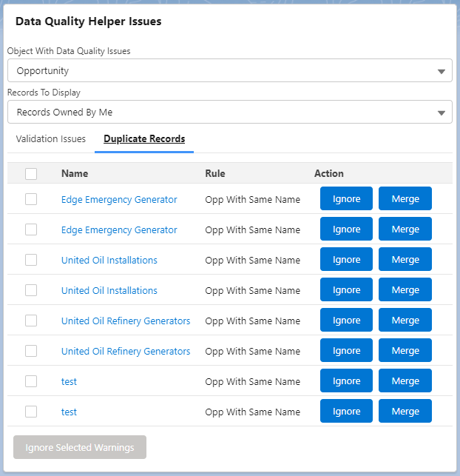
Task: Select checkbox for second United Oil Refinery Generators
Action: coord(31,351)
